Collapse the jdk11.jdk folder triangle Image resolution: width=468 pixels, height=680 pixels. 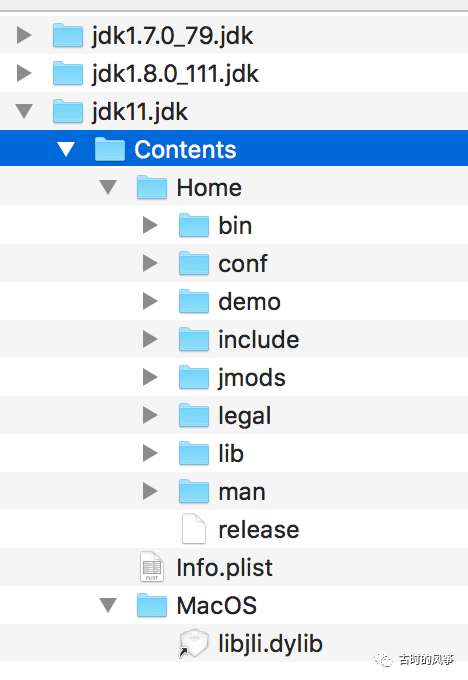pyautogui.click(x=24, y=111)
